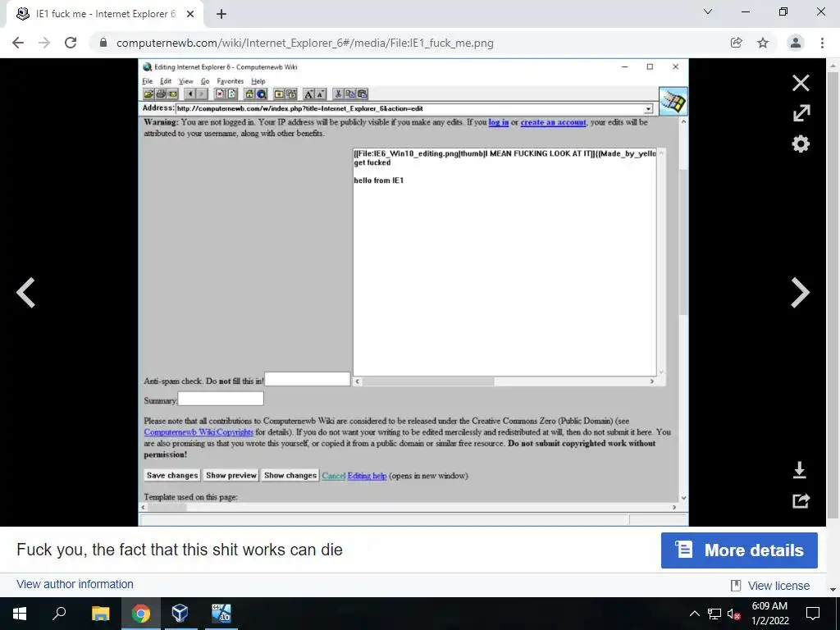Open View author information link

click(75, 584)
